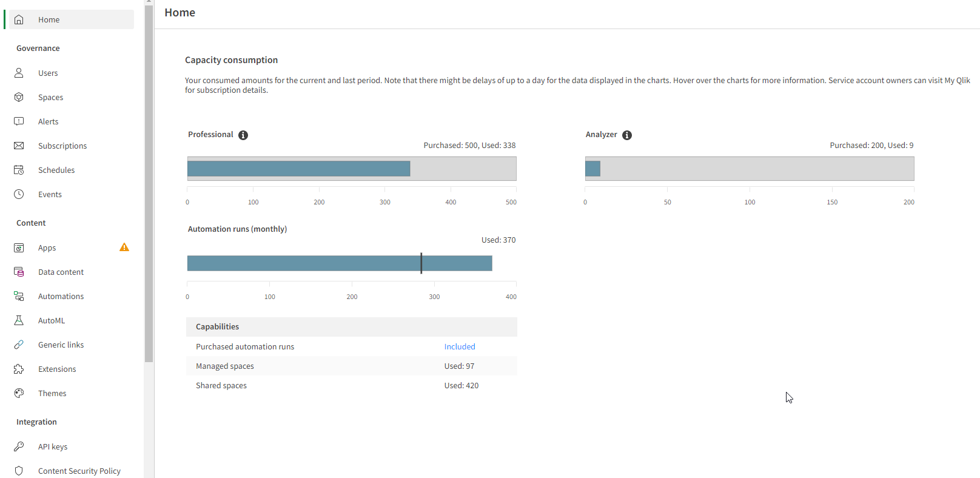
Task: Click the 'Automation runs (monthly)' title
Action: point(237,229)
